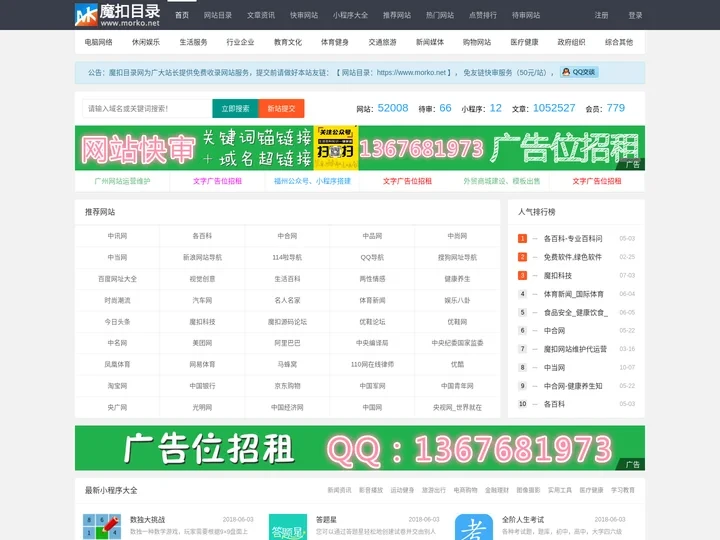Open 今日头条 link

(x=117, y=322)
